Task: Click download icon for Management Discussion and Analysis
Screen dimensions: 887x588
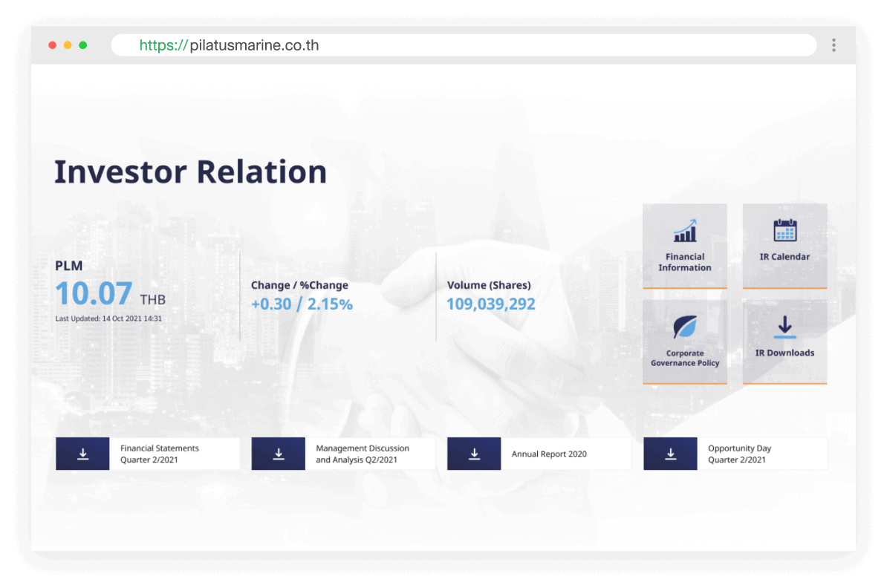Action: coord(278,454)
